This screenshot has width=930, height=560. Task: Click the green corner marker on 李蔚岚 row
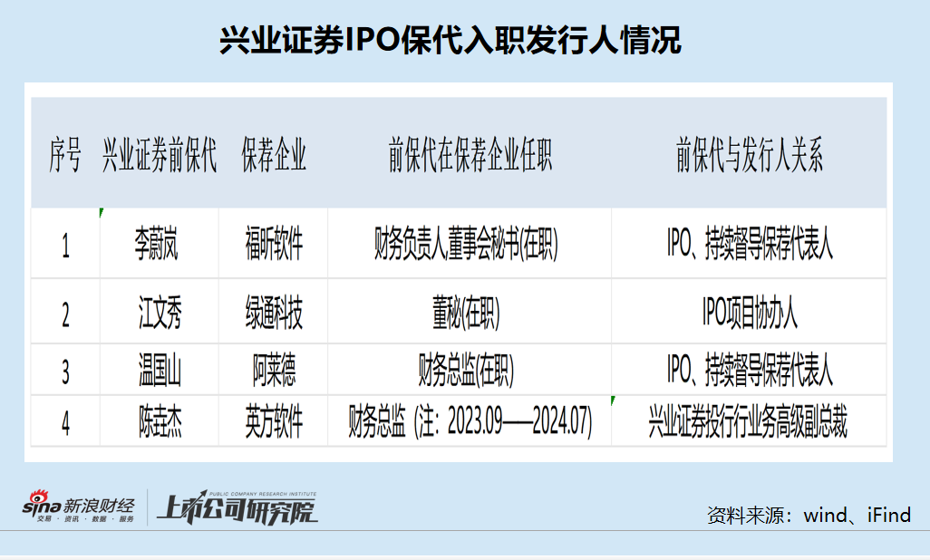pos(101,212)
